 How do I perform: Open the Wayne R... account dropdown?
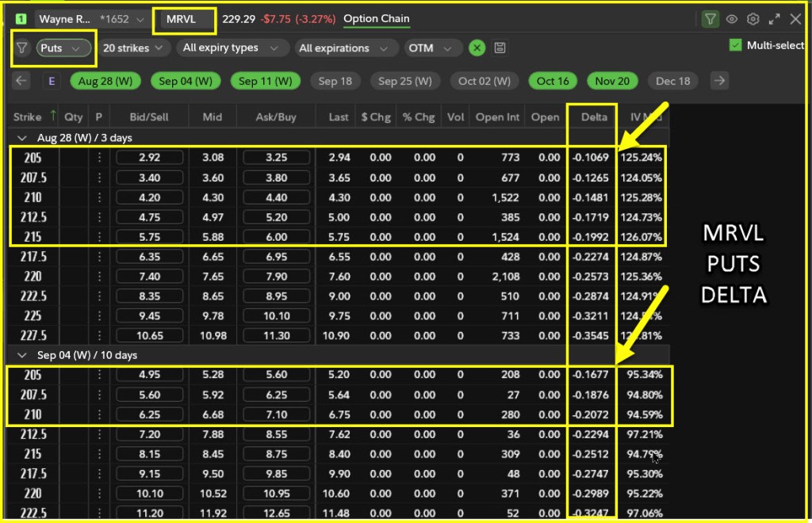[92, 19]
